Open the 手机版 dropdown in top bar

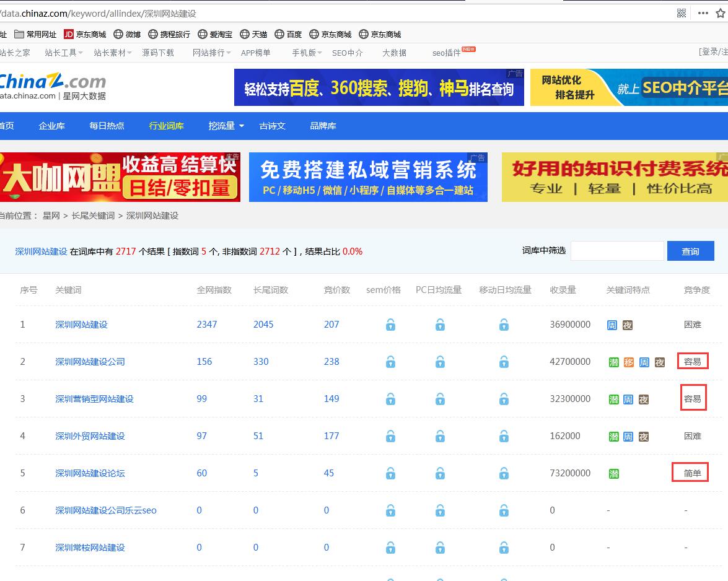tap(307, 53)
